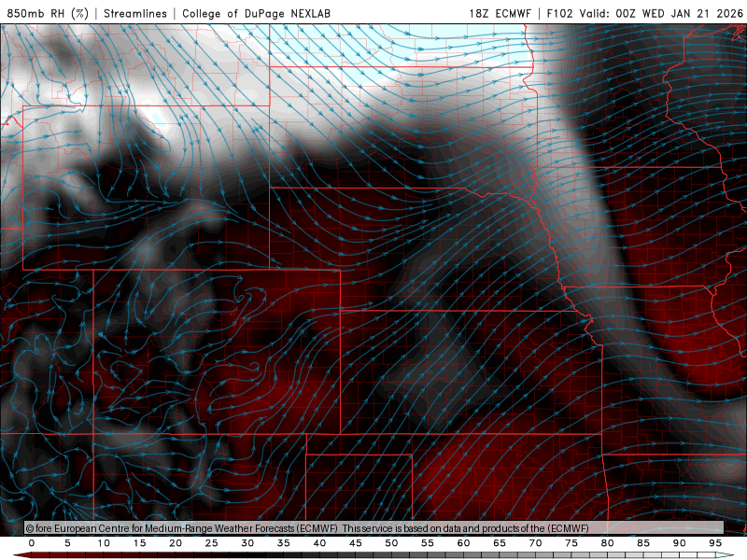
Task: Click the '95' label on the color scale
Action: point(715,543)
